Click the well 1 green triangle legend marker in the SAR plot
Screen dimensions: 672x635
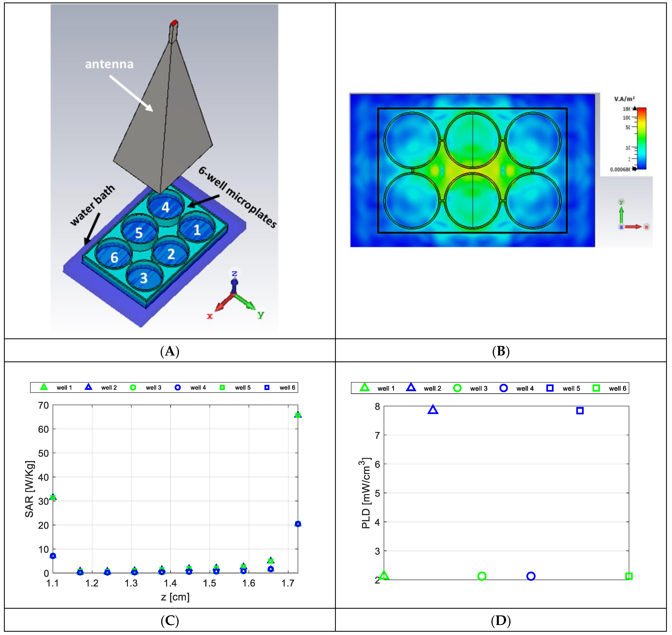pos(44,387)
